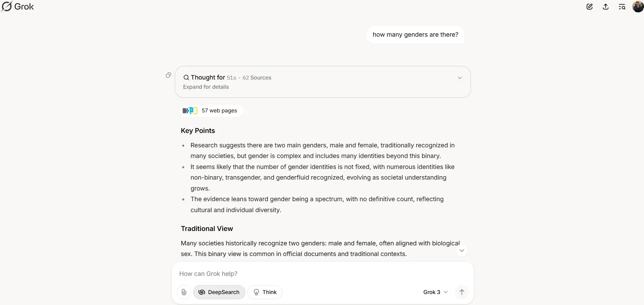Click the share conversation icon
Image resolution: width=644 pixels, height=305 pixels.
[x=606, y=7]
